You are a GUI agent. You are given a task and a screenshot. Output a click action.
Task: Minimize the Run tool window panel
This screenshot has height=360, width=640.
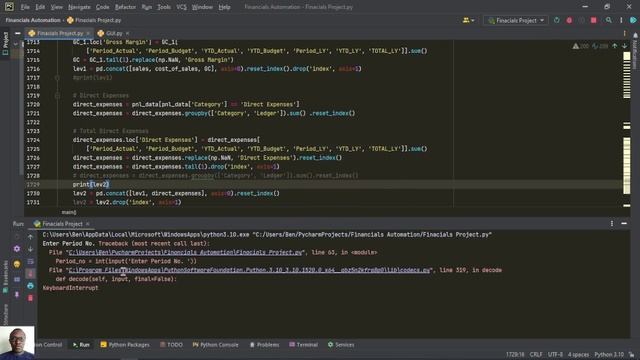click(624, 223)
